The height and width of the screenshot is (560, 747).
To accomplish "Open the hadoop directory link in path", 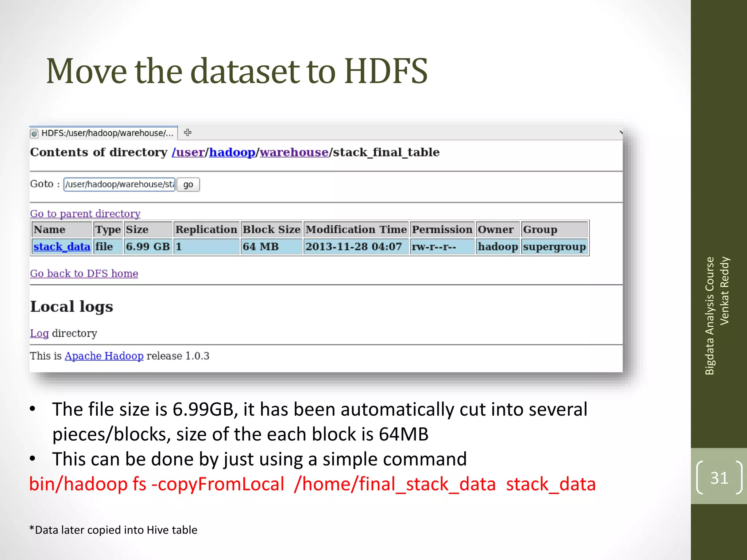I will (232, 152).
